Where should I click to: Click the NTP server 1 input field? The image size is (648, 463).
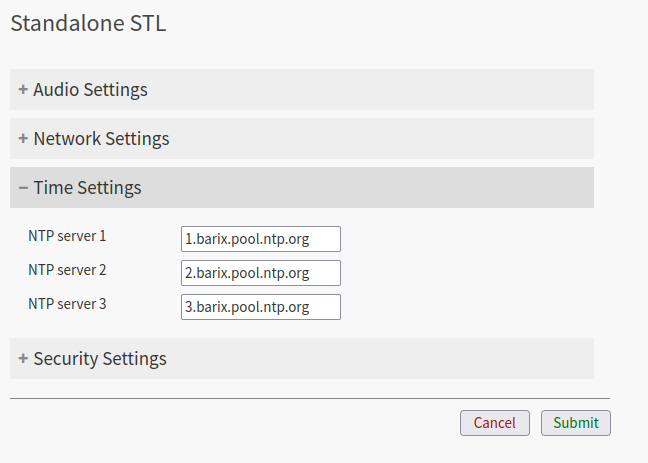pyautogui.click(x=261, y=239)
